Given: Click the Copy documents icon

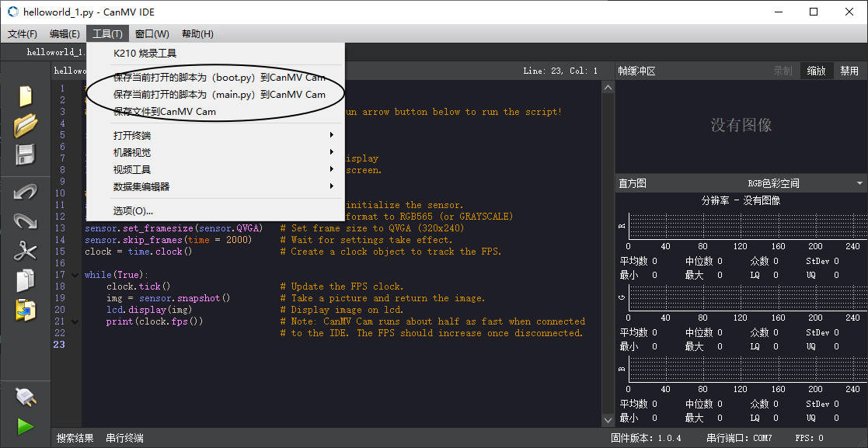Looking at the screenshot, I should click(26, 280).
